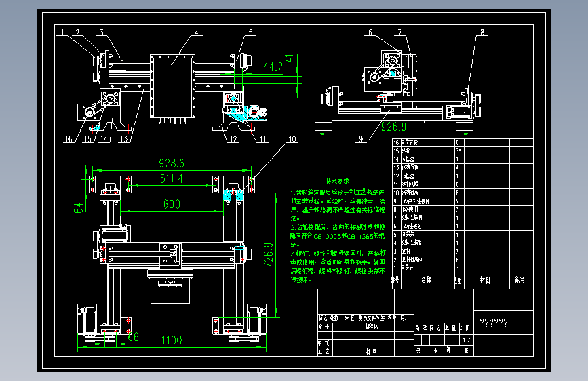Click quantity 32 in parts list row 15

[458, 151]
